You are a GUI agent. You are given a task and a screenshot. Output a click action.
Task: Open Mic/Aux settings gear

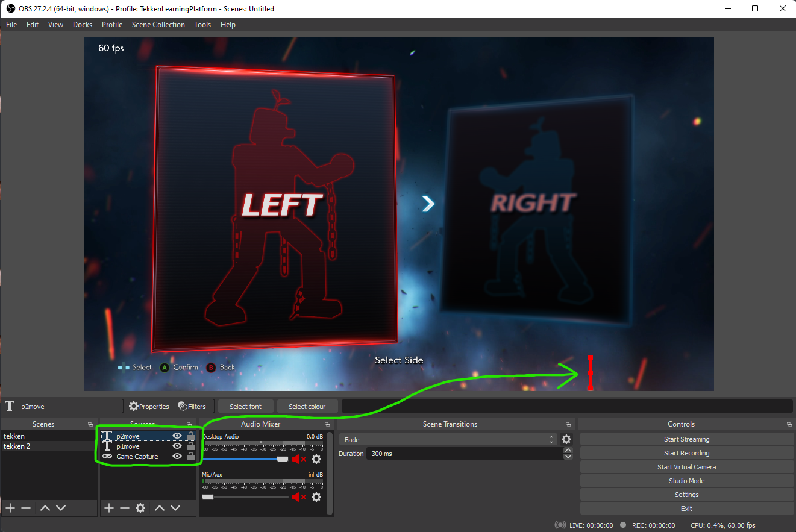pos(316,497)
